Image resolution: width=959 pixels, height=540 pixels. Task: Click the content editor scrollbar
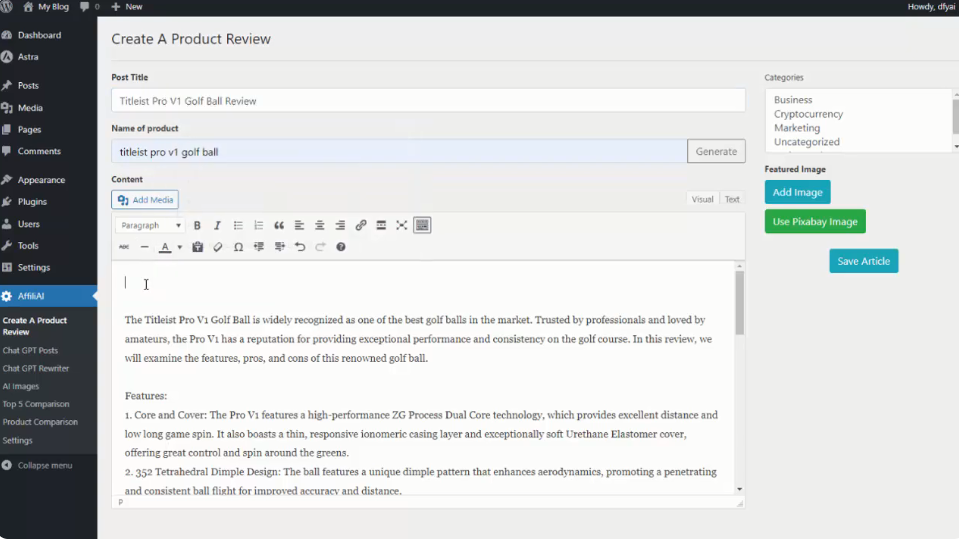pyautogui.click(x=739, y=303)
